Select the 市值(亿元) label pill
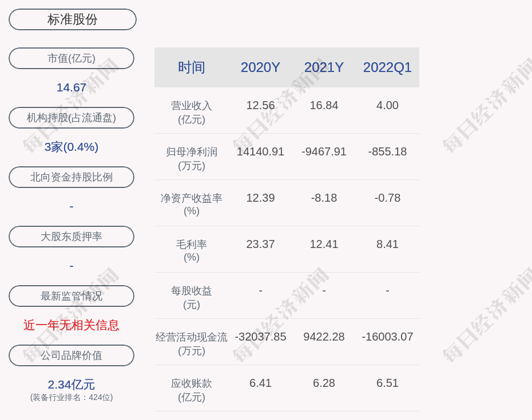532x420 pixels. (x=72, y=58)
